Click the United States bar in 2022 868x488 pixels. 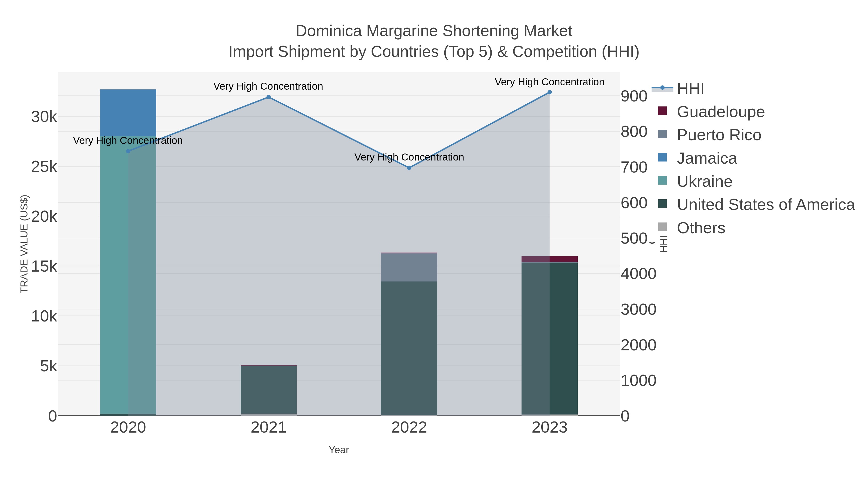409,348
